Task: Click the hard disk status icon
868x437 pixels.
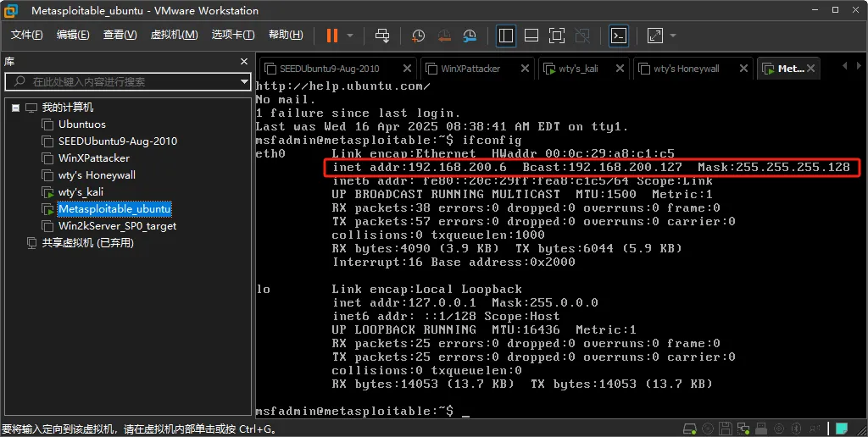Action: point(689,429)
